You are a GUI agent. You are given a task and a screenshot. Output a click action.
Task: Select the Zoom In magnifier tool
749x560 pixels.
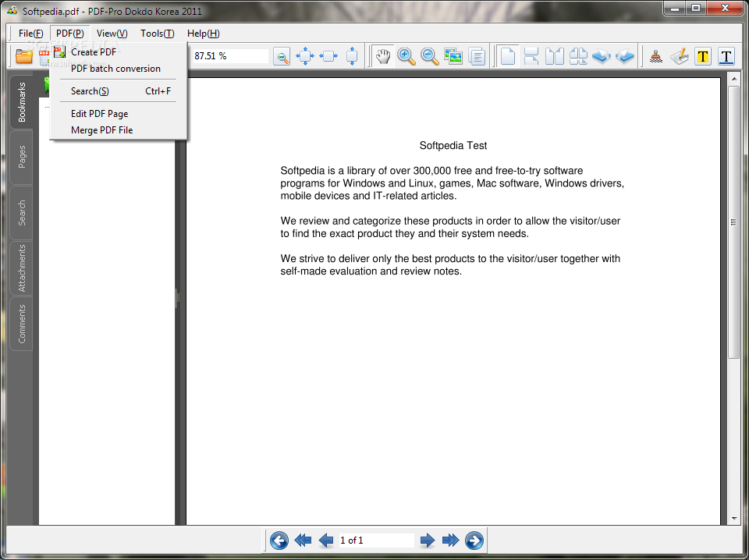tap(406, 56)
